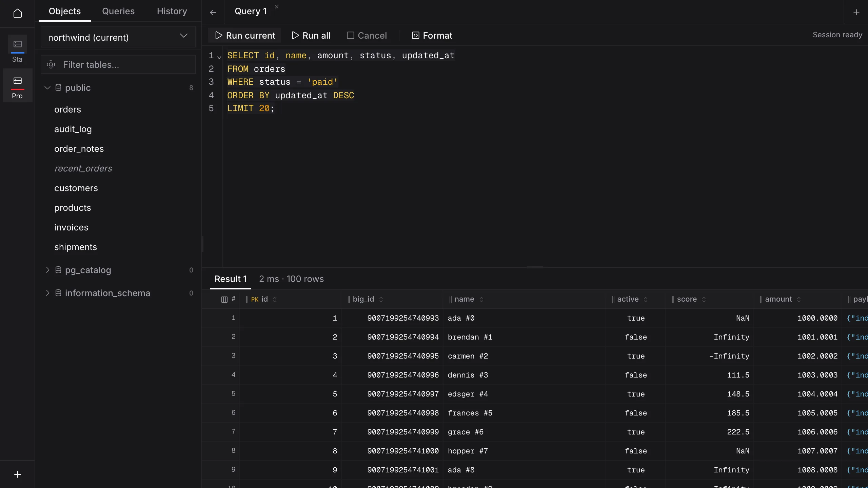The width and height of the screenshot is (868, 488).
Task: Select the Query 1 tab
Action: pyautogui.click(x=251, y=12)
